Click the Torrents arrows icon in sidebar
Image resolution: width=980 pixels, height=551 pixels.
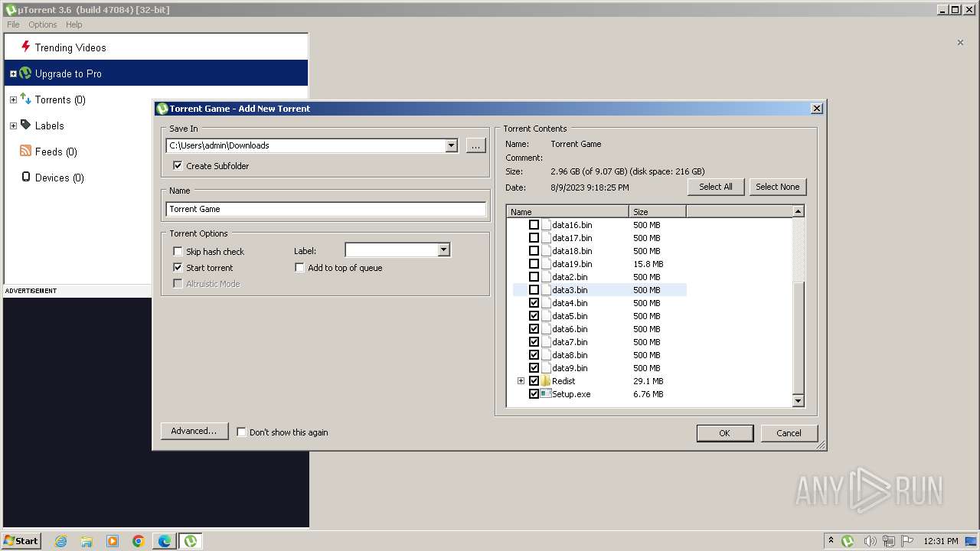(x=25, y=99)
